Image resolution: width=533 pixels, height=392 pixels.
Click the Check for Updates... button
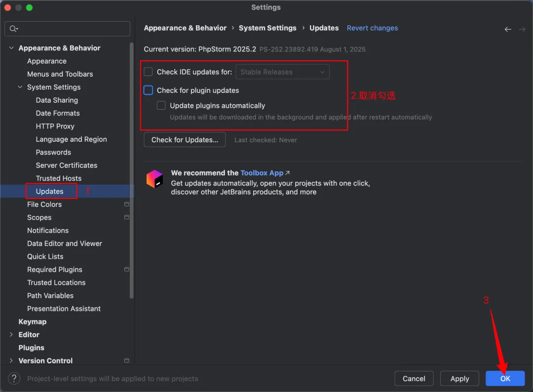click(185, 140)
